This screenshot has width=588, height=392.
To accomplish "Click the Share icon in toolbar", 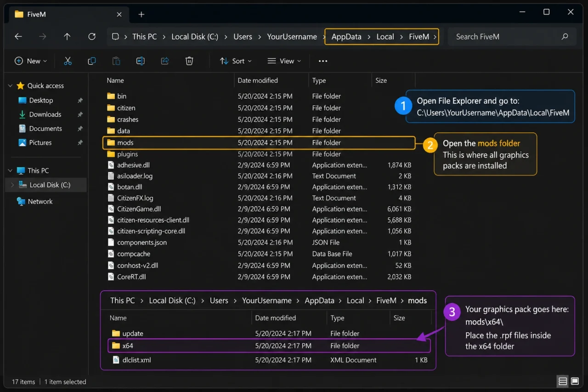I will pyautogui.click(x=165, y=61).
